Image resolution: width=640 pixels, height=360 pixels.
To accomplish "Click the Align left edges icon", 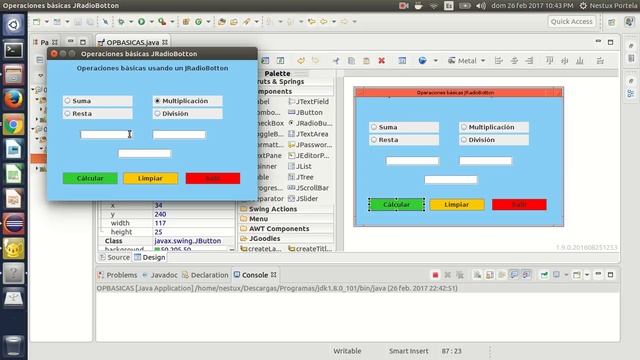I will (x=498, y=61).
